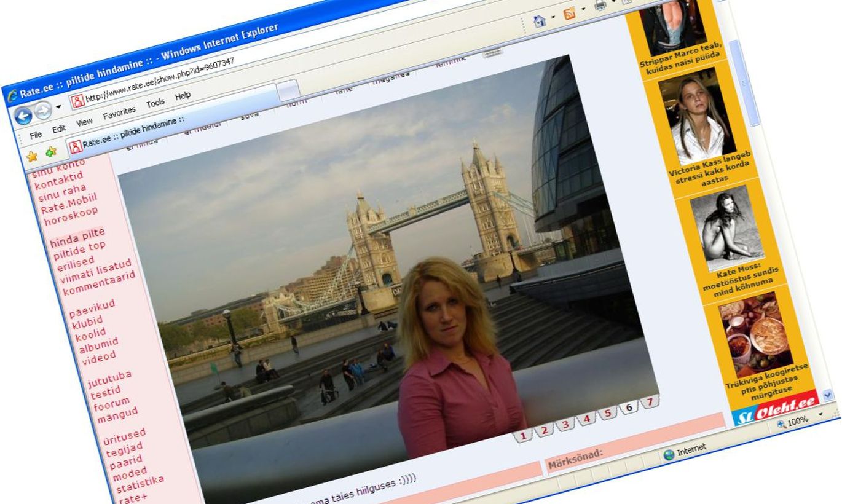
Task: Click the grey Forward arrow button
Action: [43, 111]
